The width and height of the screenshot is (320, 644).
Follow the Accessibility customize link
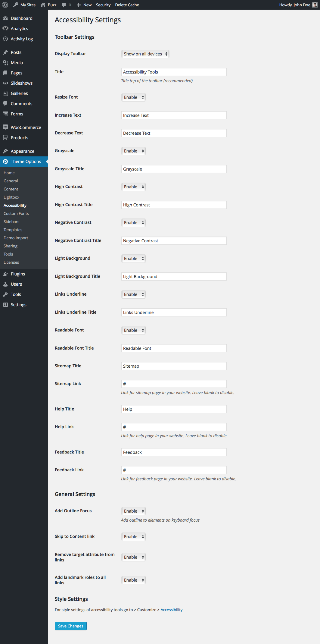coord(172,610)
